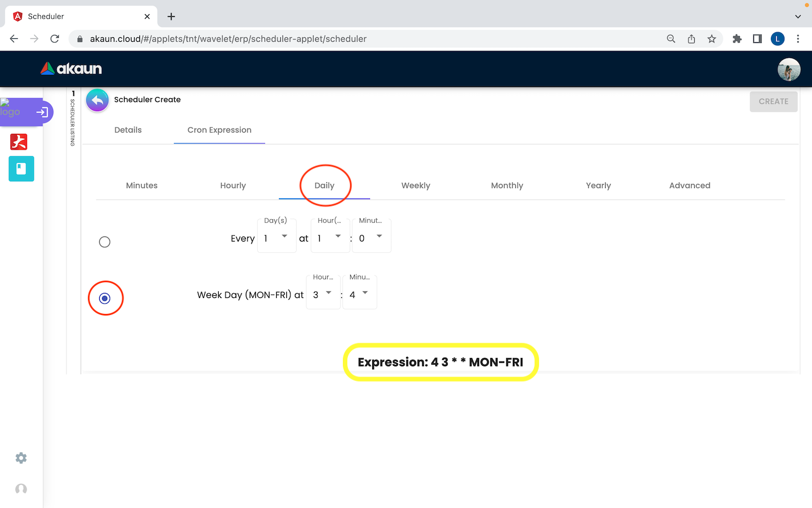Open the Monthly tab
The height and width of the screenshot is (508, 812).
[x=507, y=186]
